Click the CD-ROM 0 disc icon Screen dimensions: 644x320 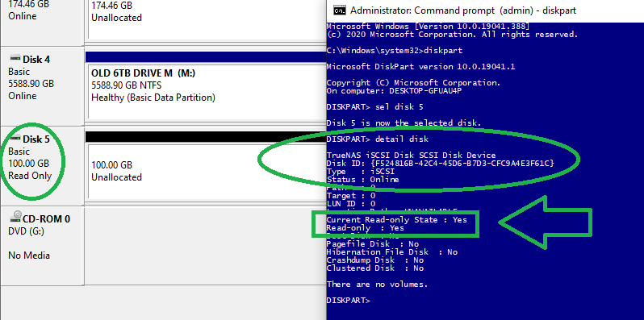(x=15, y=217)
